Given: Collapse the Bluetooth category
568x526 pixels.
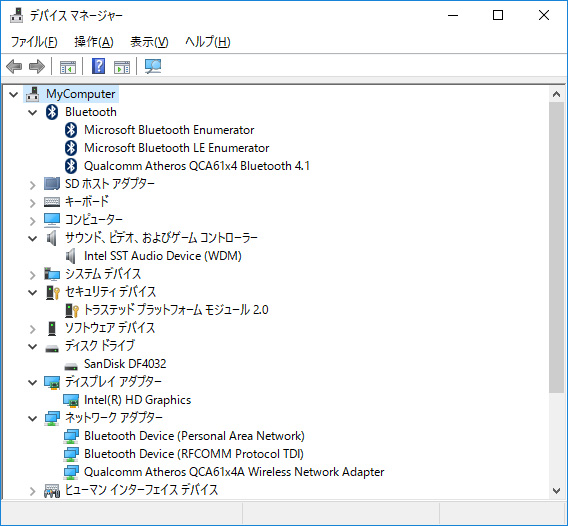Looking at the screenshot, I should pos(33,112).
